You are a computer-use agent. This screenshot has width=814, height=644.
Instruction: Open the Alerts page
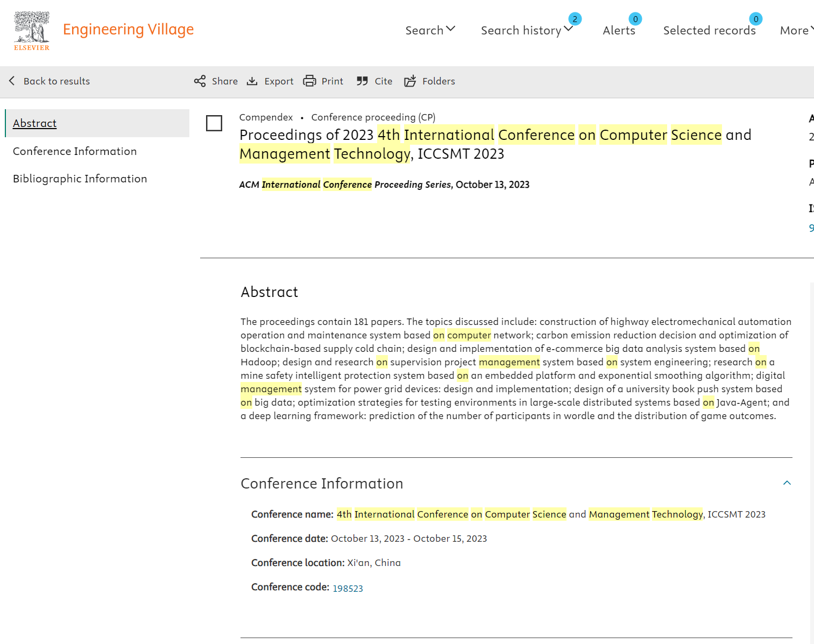point(619,30)
